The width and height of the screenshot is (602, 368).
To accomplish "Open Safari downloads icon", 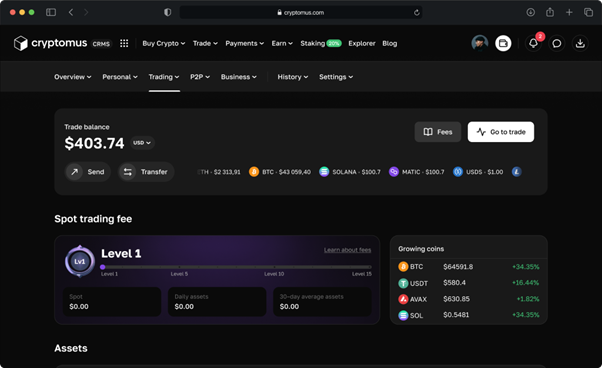I will click(x=531, y=12).
